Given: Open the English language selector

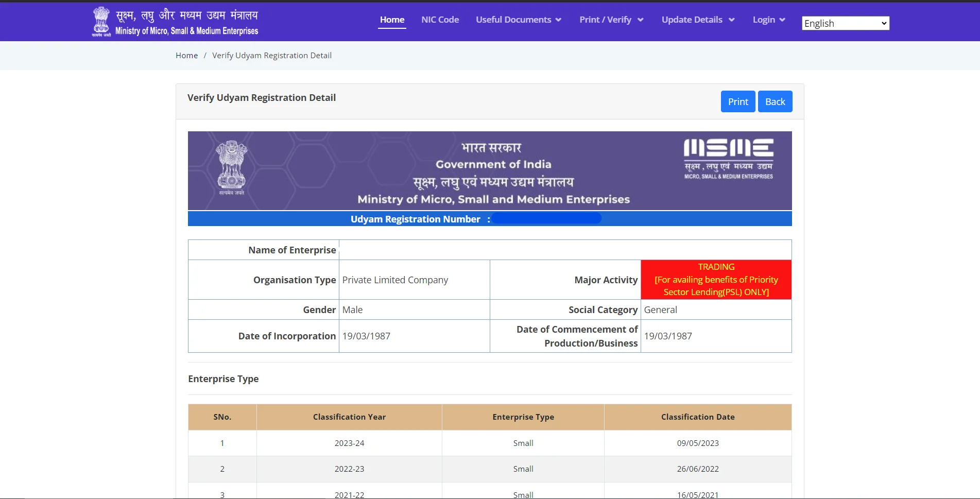Looking at the screenshot, I should 845,23.
